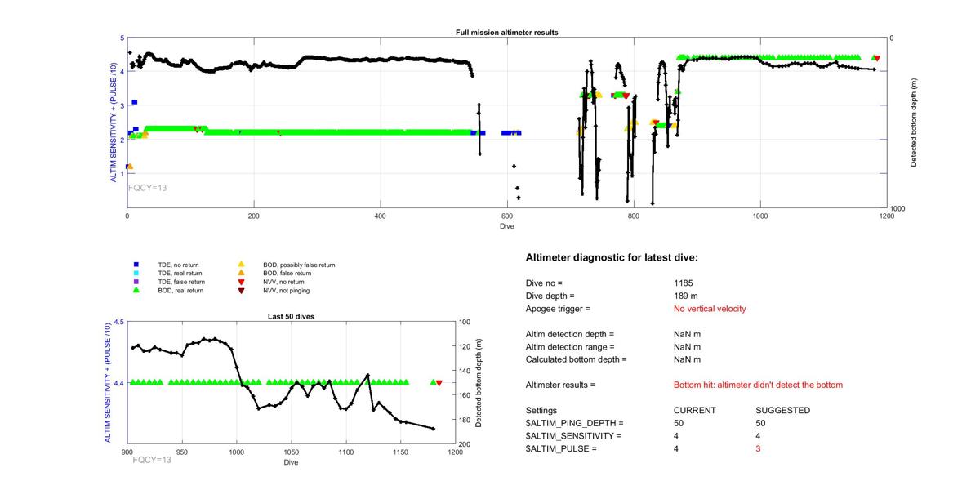
Task: Click the current $ALTIM_PING_DEPTH value 50
Action: tap(679, 423)
